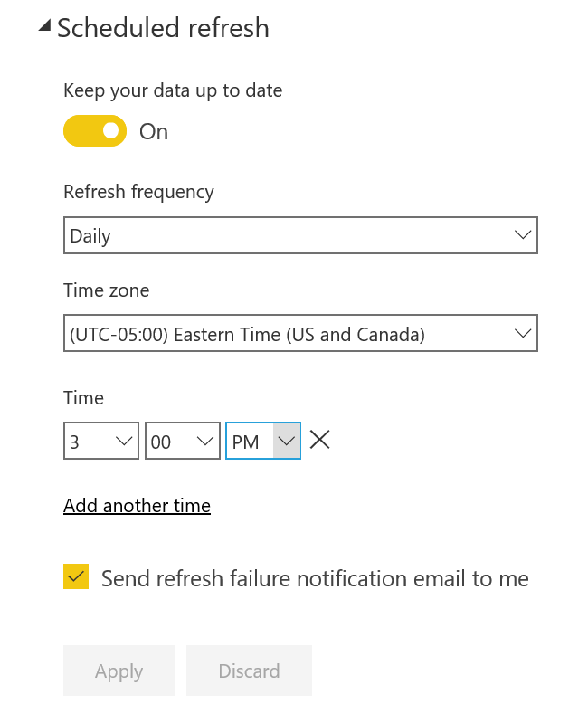Click the chevron in Refresh frequency box
Screen dimensions: 588x723
coord(523,235)
